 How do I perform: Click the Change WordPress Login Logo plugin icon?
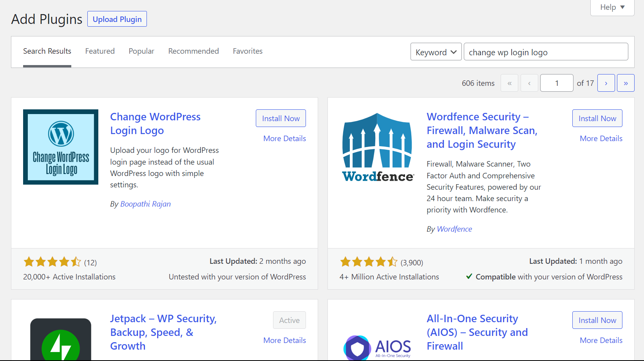[61, 147]
